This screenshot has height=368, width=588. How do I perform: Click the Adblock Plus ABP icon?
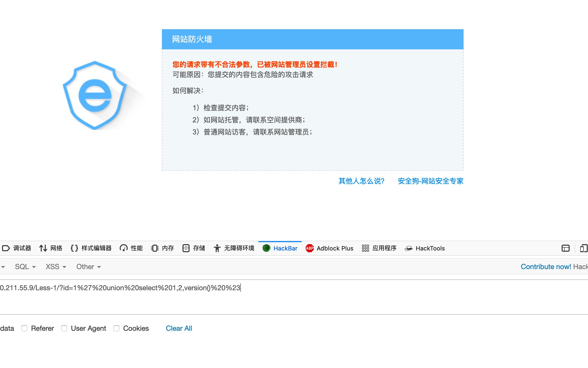[x=309, y=248]
